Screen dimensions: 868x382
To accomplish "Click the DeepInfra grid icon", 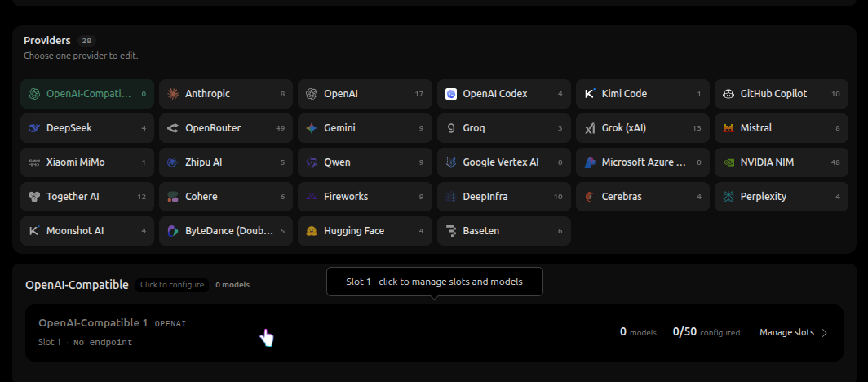I will pos(450,197).
